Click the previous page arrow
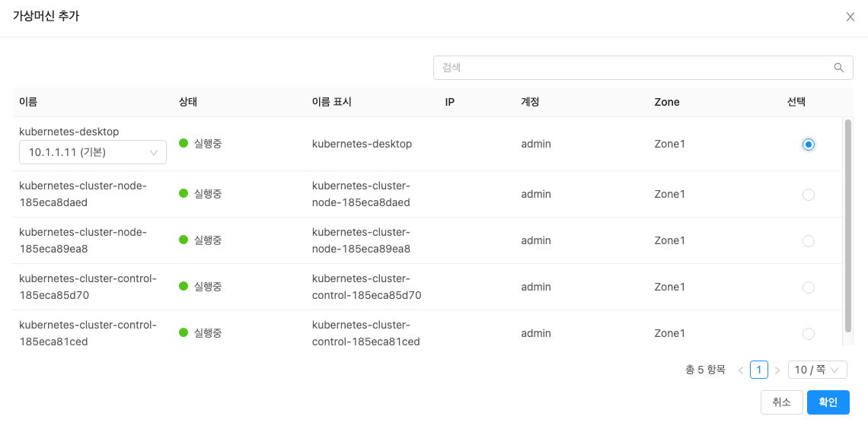This screenshot has height=429, width=868. click(740, 370)
